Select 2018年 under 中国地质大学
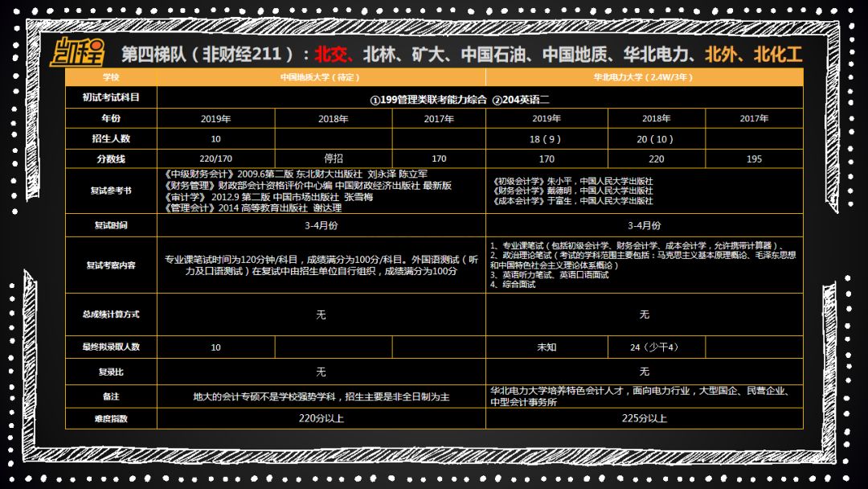This screenshot has height=489, width=868. [334, 118]
